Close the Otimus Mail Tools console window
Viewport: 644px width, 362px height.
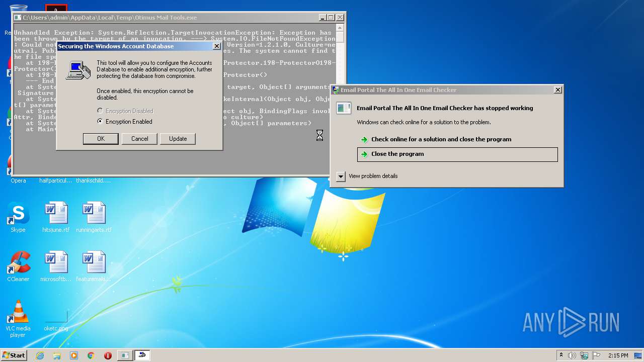tap(340, 18)
